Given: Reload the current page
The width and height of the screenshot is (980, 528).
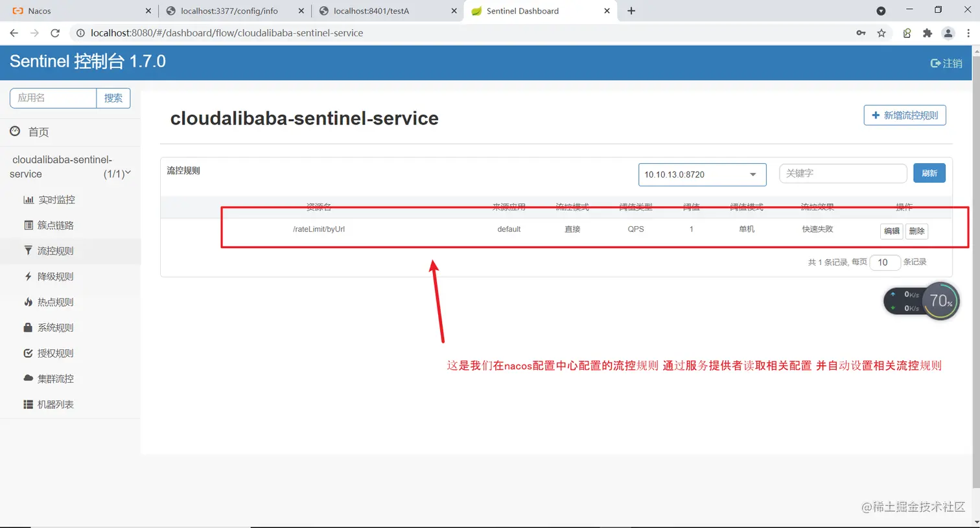Looking at the screenshot, I should [x=55, y=33].
